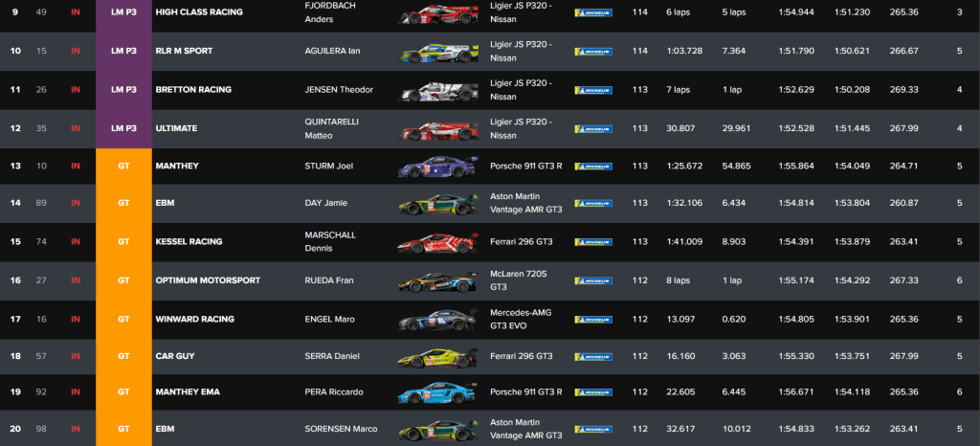Click driver SORENSEN Marco
Screen dimensions: 980x446
pyautogui.click(x=341, y=429)
